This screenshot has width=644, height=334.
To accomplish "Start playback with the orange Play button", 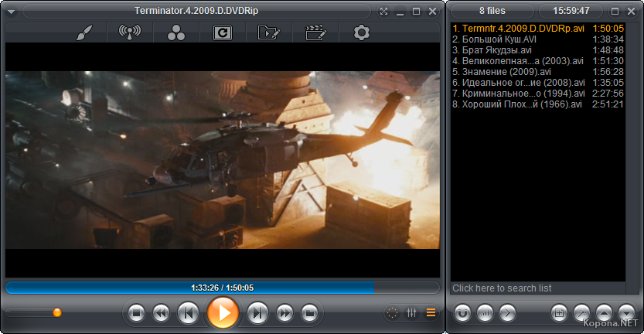I will click(223, 312).
